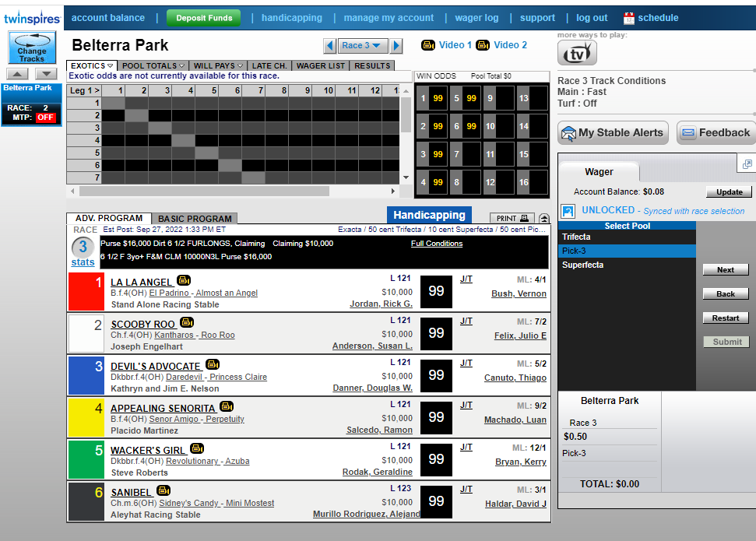The image size is (756, 541).
Task: Toggle the Unlocked sync icon
Action: pos(568,211)
